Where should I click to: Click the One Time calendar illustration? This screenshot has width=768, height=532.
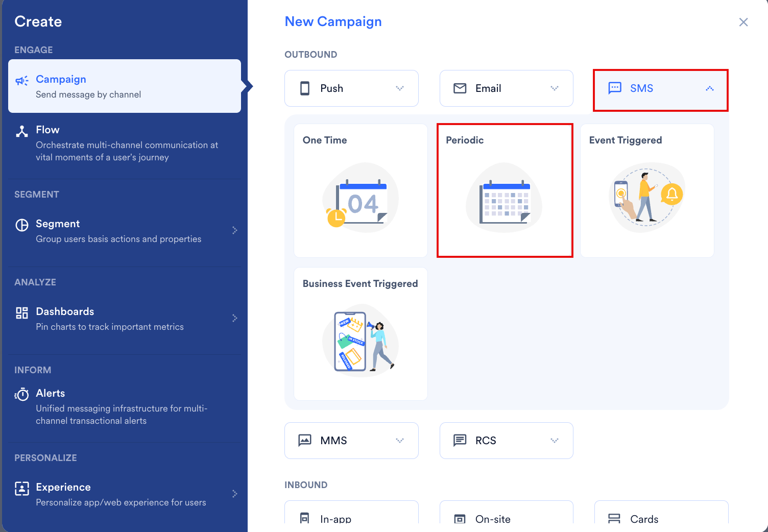pos(361,198)
